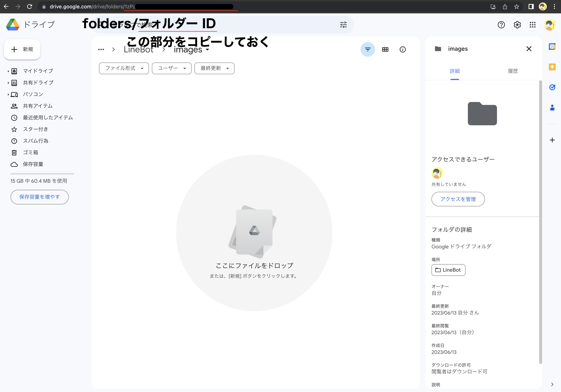This screenshot has height=392, width=561.
Task: Click 保存容量を増やす button
Action: click(x=40, y=197)
